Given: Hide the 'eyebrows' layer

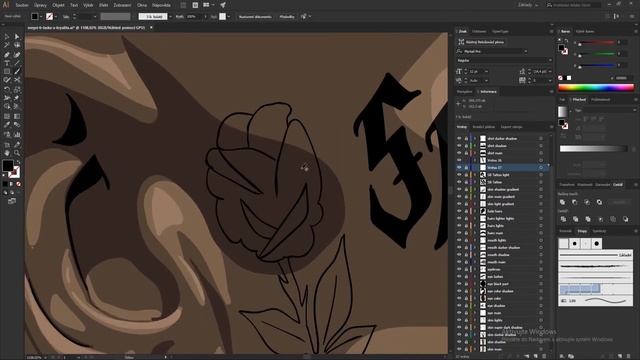Looking at the screenshot, I should tap(459, 269).
